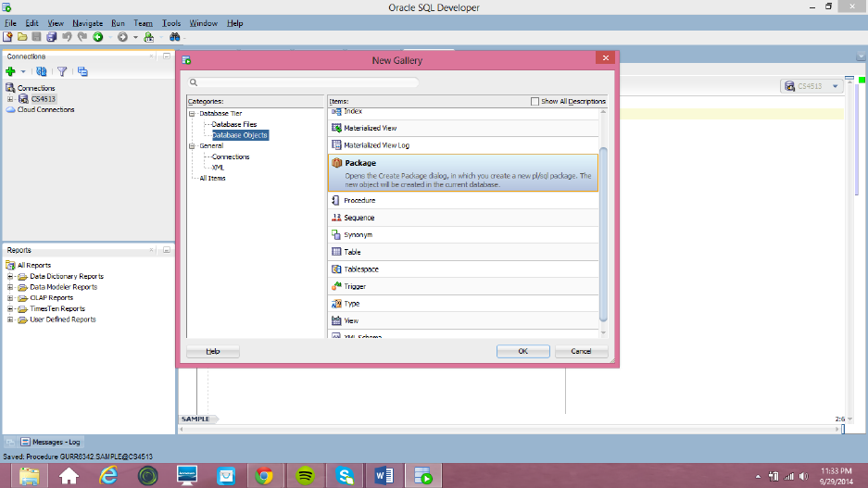Click the search magnifier in New Gallery
The image size is (868, 488).
click(194, 82)
